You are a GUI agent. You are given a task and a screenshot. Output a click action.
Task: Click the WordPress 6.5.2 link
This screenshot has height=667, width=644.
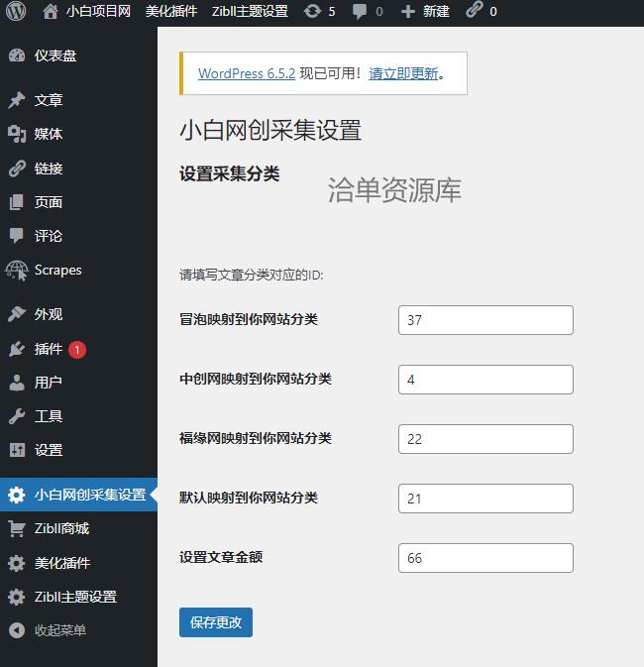click(247, 73)
